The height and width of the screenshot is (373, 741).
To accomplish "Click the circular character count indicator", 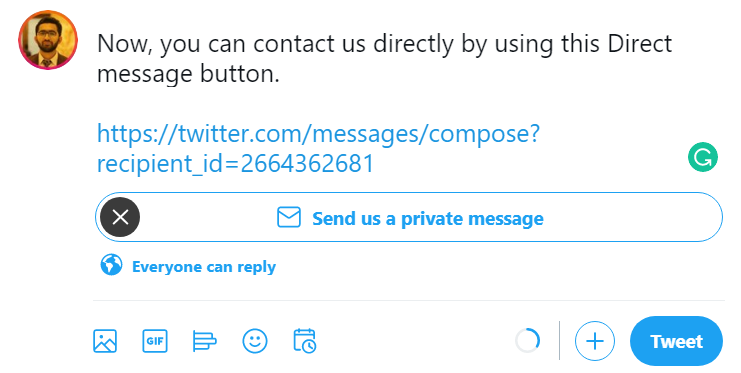I will coord(527,341).
